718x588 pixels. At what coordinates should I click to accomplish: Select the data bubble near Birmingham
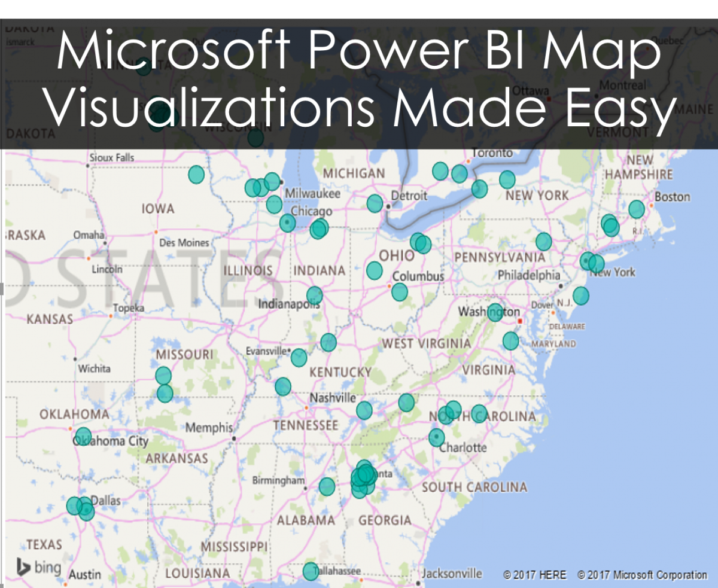coord(327,487)
